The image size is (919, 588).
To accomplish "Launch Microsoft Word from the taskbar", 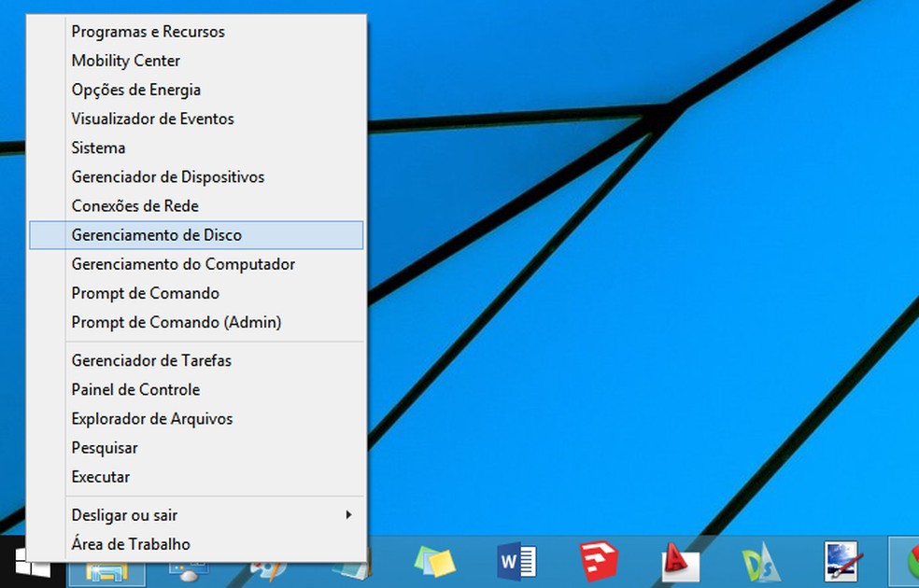I will click(516, 562).
